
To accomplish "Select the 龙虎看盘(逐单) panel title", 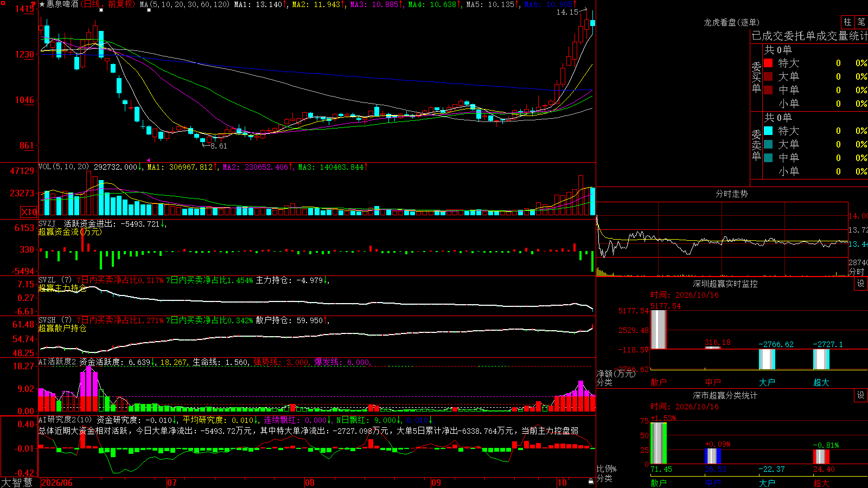I will click(x=731, y=22).
